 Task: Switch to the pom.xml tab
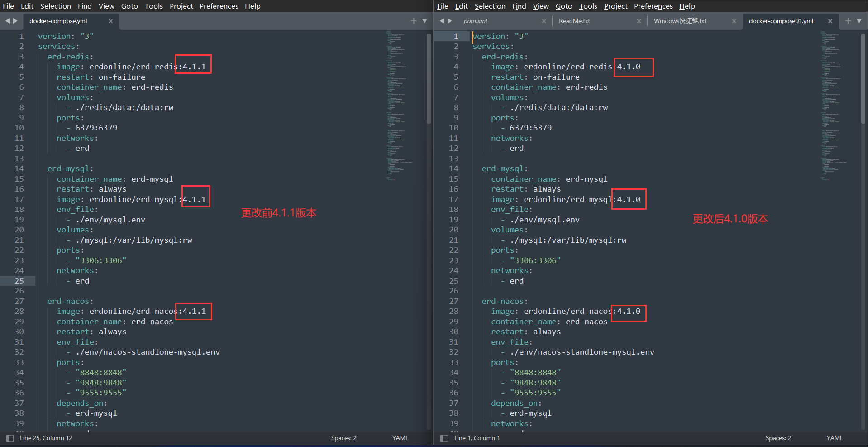(475, 20)
